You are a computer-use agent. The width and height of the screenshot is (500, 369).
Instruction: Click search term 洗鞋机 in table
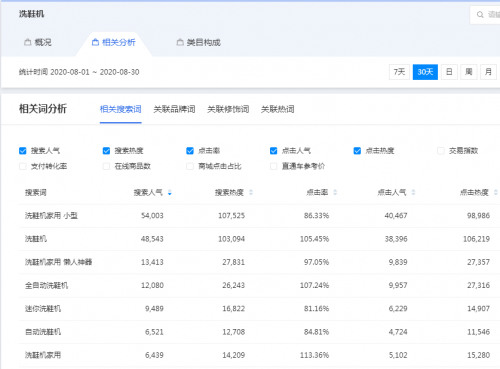36,239
